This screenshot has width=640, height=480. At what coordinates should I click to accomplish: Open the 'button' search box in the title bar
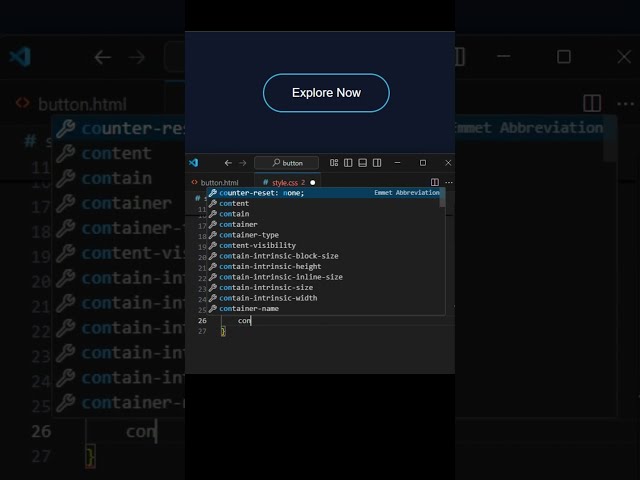(x=287, y=163)
